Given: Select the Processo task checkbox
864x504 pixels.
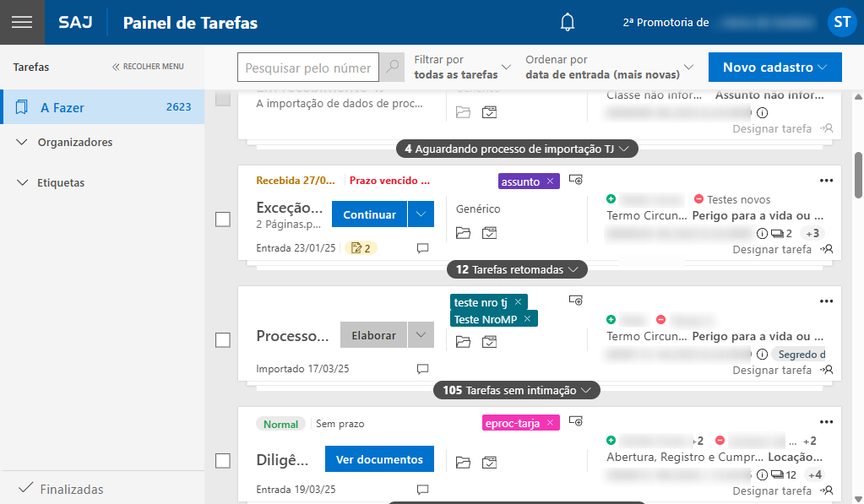Looking at the screenshot, I should (x=223, y=340).
